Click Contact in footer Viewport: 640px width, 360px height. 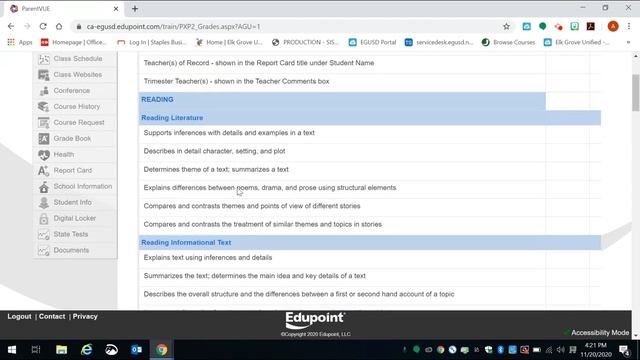point(52,316)
